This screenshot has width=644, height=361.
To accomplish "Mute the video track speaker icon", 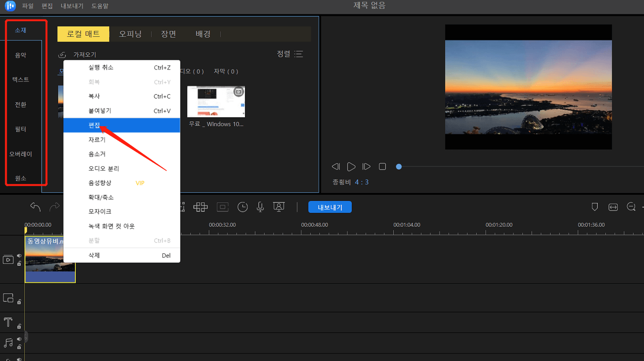I will click(19, 256).
